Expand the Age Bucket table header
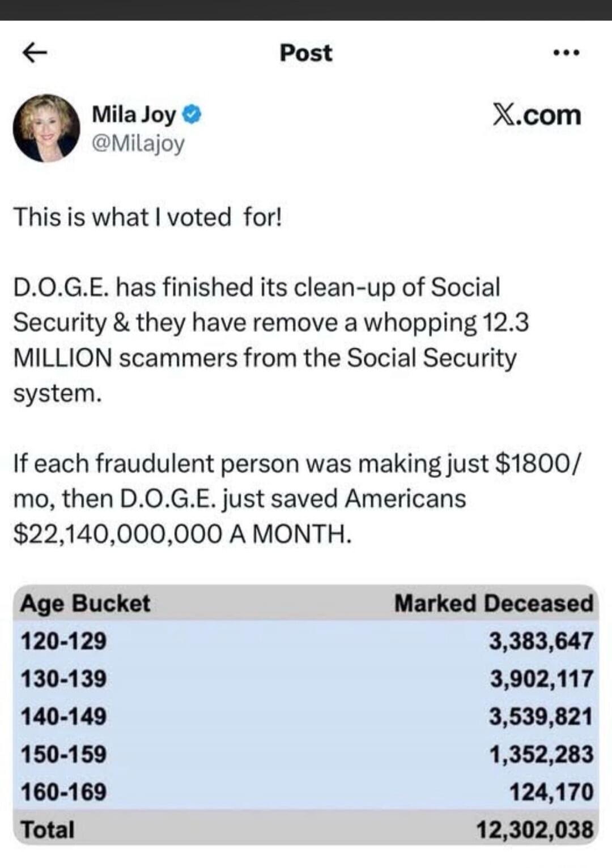Viewport: 612px width, 868px height. pyautogui.click(x=84, y=604)
